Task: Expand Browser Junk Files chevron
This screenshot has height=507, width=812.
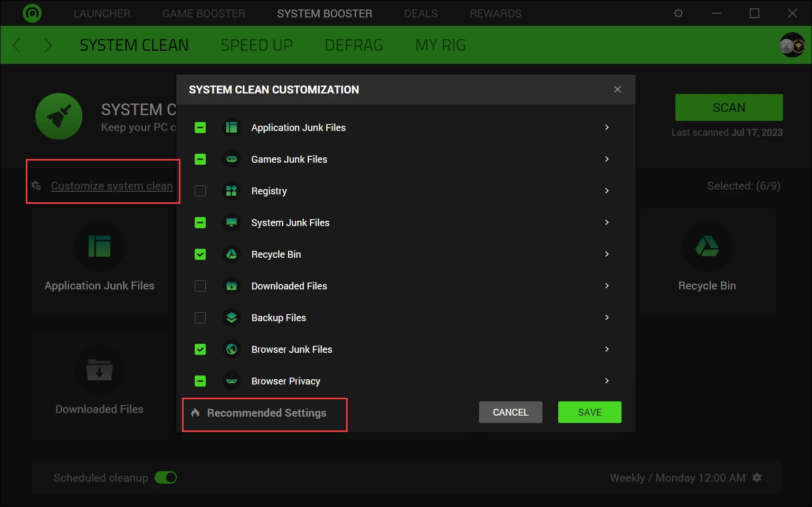Action: (x=607, y=349)
